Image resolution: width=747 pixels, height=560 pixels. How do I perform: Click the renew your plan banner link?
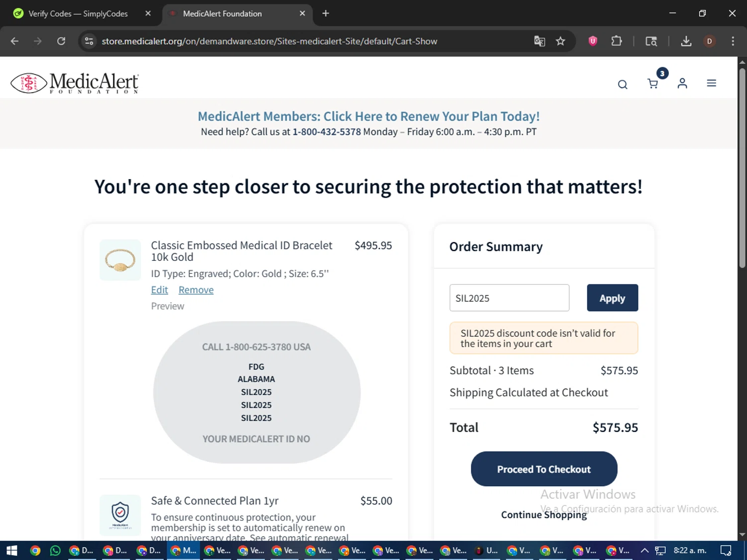click(369, 116)
